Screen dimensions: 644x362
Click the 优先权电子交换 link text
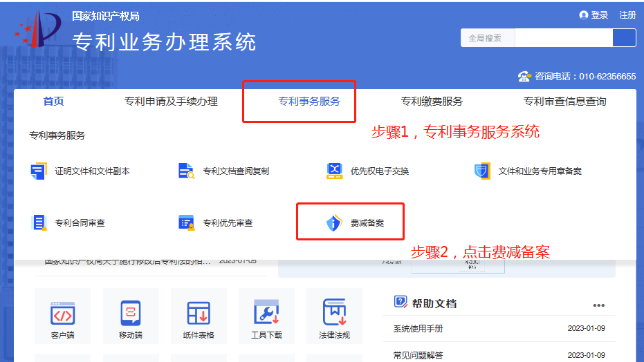coord(380,171)
